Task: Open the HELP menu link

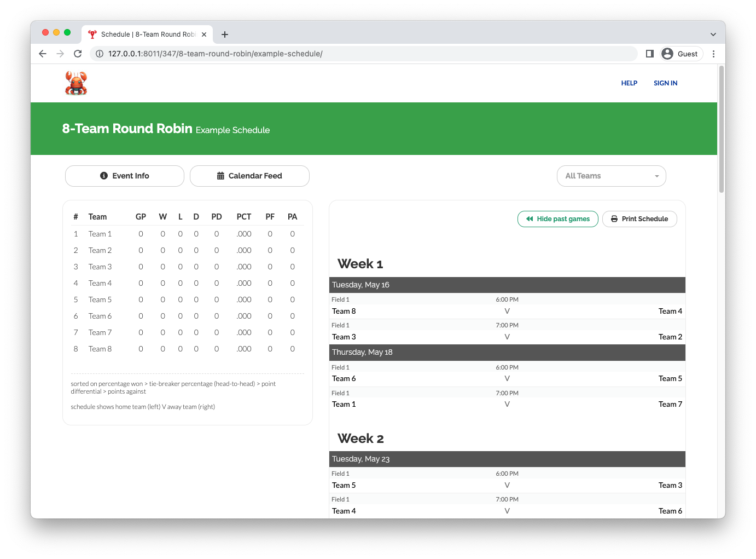Action: (x=629, y=83)
